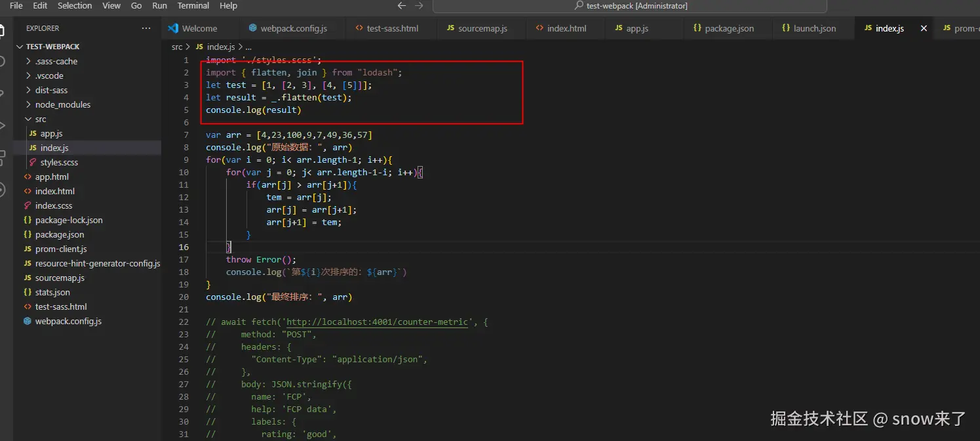The width and height of the screenshot is (980, 441).
Task: Click the 'console.log(result)' code line
Action: coord(254,110)
